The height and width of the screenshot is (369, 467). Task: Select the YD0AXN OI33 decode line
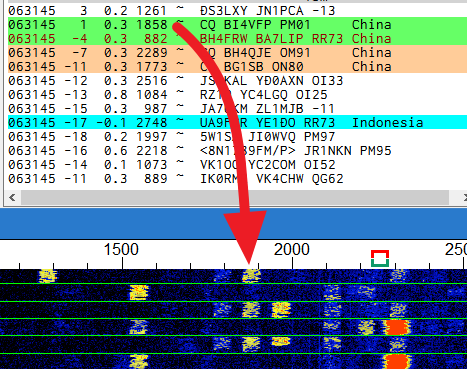click(x=237, y=81)
